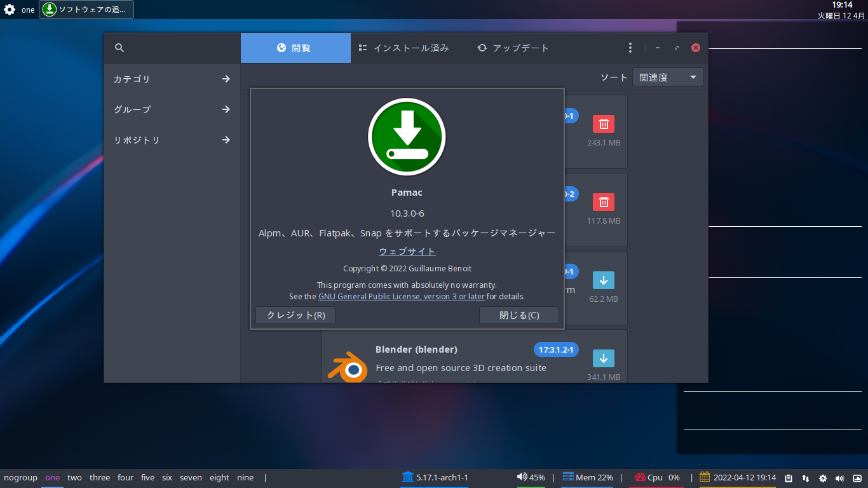
Task: Switch to workspace six
Action: click(167, 478)
